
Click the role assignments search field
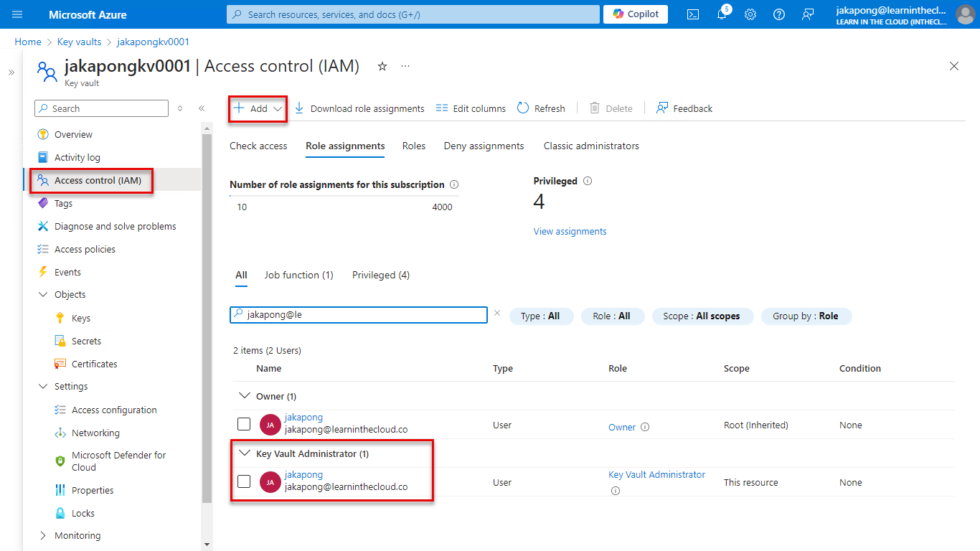click(359, 314)
